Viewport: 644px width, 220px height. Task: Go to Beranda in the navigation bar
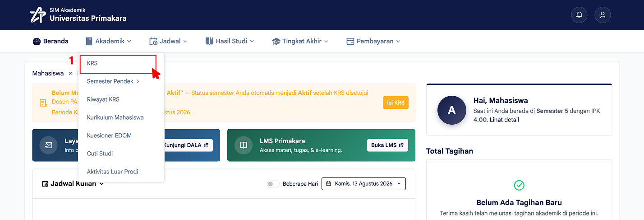click(51, 41)
